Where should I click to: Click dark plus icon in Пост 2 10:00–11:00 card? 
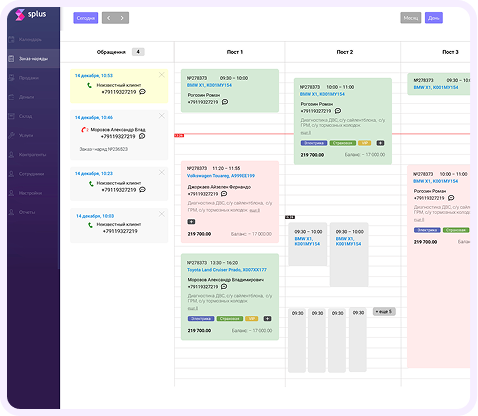pos(380,143)
